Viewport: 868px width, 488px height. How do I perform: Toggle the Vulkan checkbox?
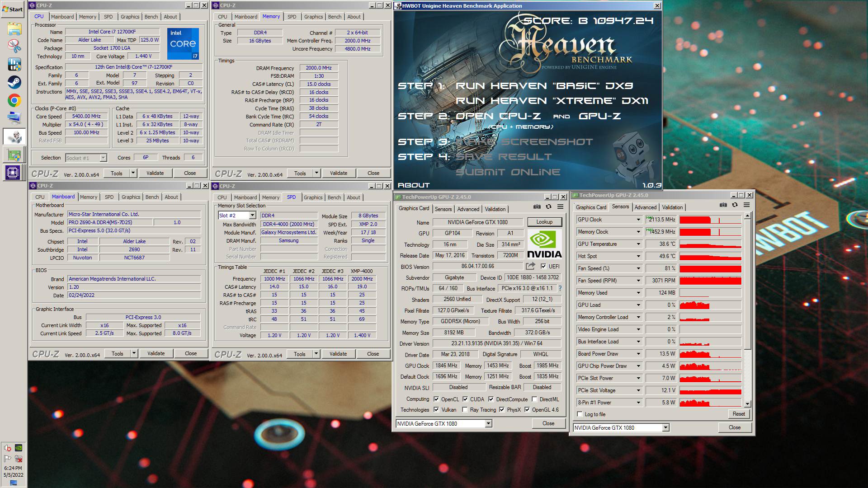coord(436,409)
